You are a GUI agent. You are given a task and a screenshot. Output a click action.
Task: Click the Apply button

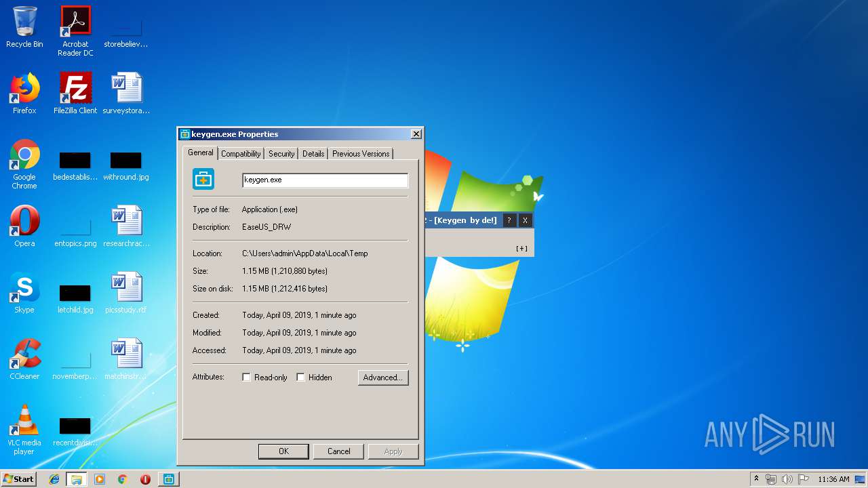[393, 451]
